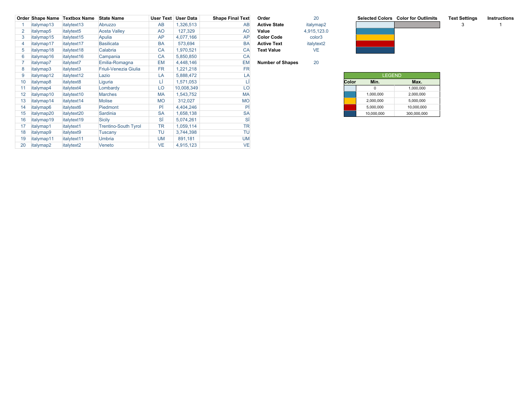Pick the teal blue Selected Colors swatch

[x=375, y=31]
